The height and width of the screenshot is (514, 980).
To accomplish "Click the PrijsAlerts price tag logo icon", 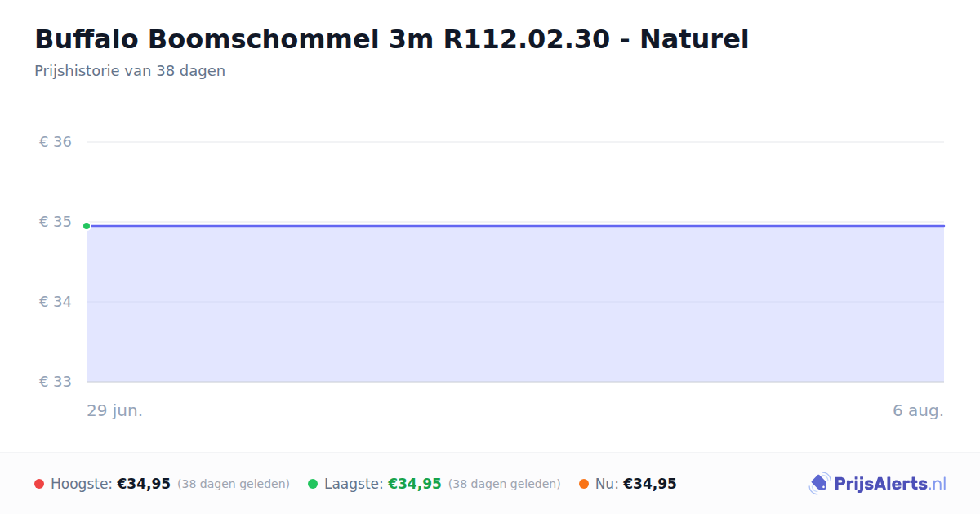I will [819, 483].
